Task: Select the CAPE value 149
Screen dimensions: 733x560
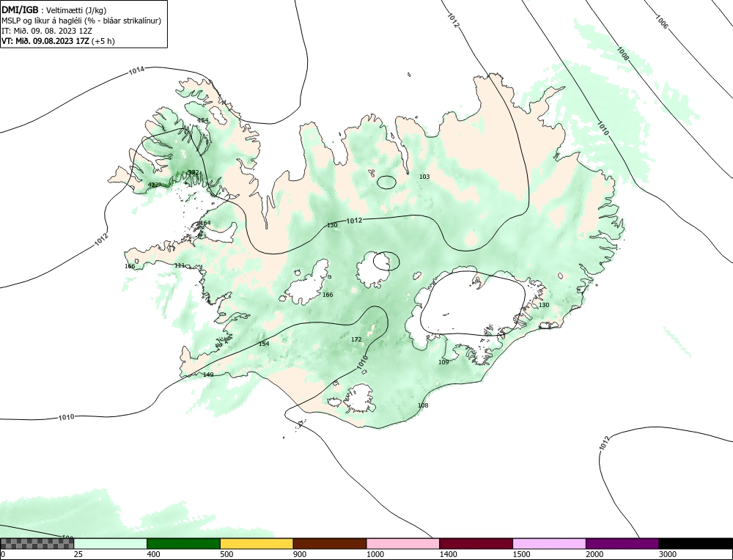Action: point(208,375)
